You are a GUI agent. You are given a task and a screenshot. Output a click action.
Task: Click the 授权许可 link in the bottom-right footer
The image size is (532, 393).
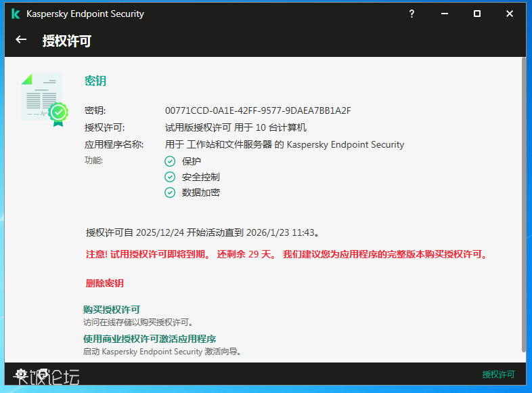click(x=498, y=375)
